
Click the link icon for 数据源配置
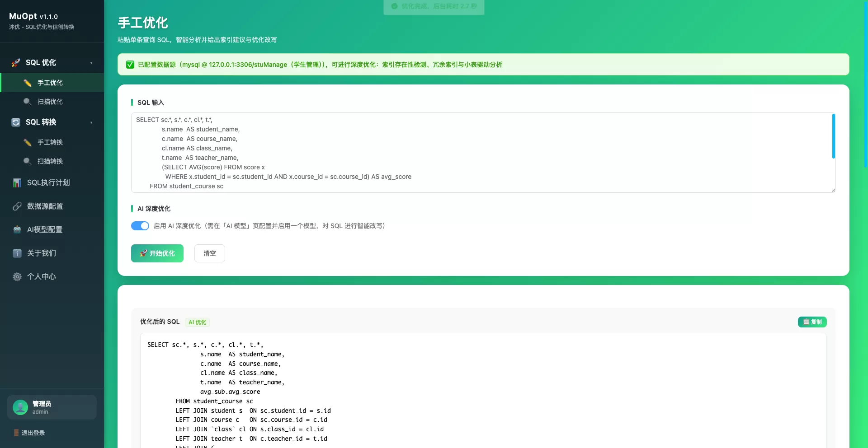point(17,206)
